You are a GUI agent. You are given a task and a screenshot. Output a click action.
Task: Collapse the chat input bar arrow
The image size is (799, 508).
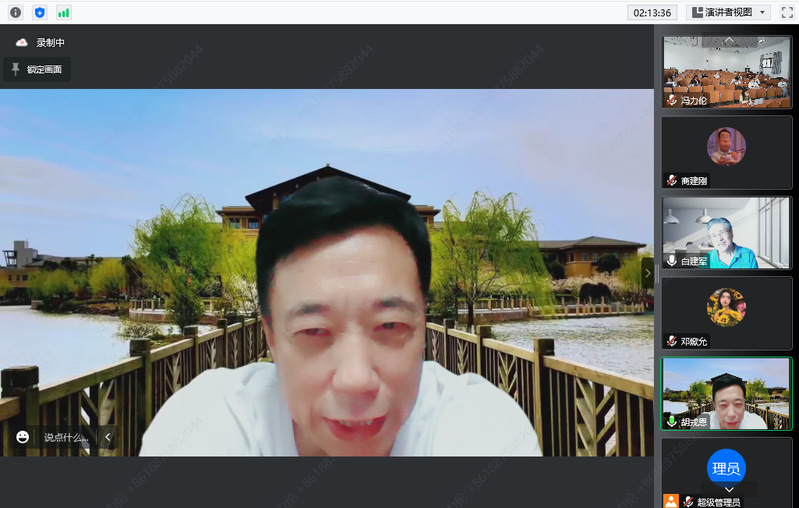pyautogui.click(x=108, y=437)
